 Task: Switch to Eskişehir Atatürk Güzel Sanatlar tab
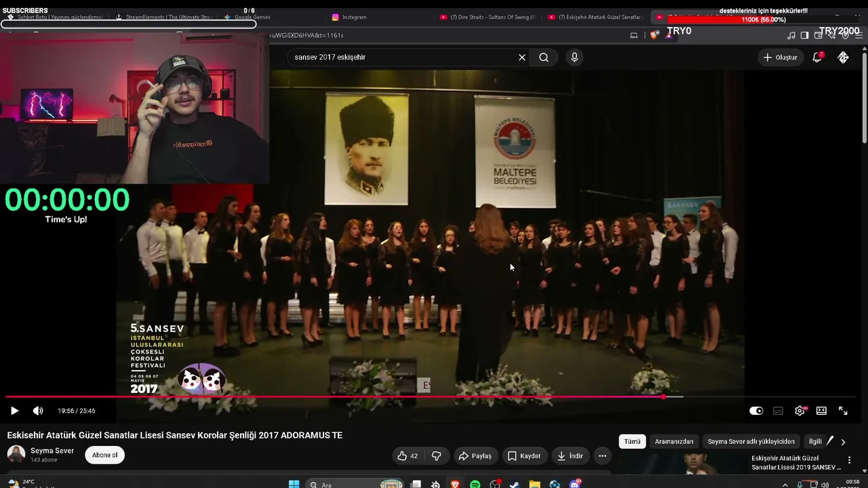tap(595, 17)
